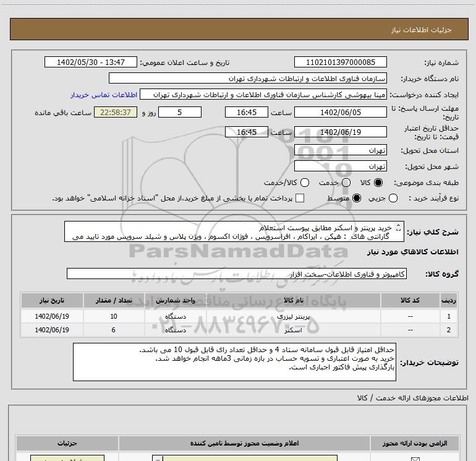This screenshot has height=461, width=476.
Task: Choose the متوسط purchase process option
Action: 357,198
